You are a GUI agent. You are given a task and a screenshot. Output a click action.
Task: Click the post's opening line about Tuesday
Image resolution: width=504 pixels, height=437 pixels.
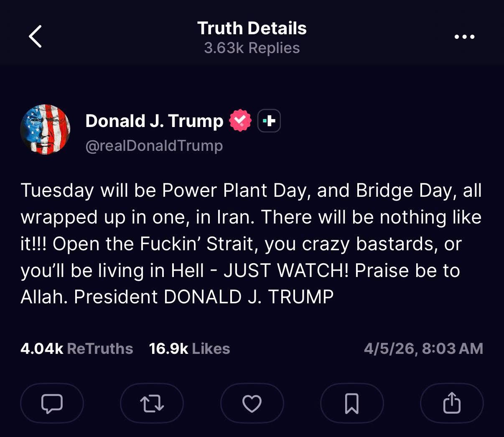[251, 191]
